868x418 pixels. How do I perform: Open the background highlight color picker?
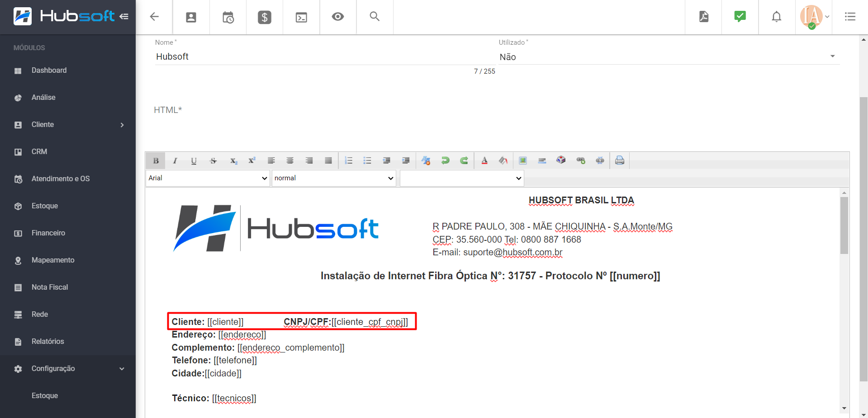[x=503, y=160]
